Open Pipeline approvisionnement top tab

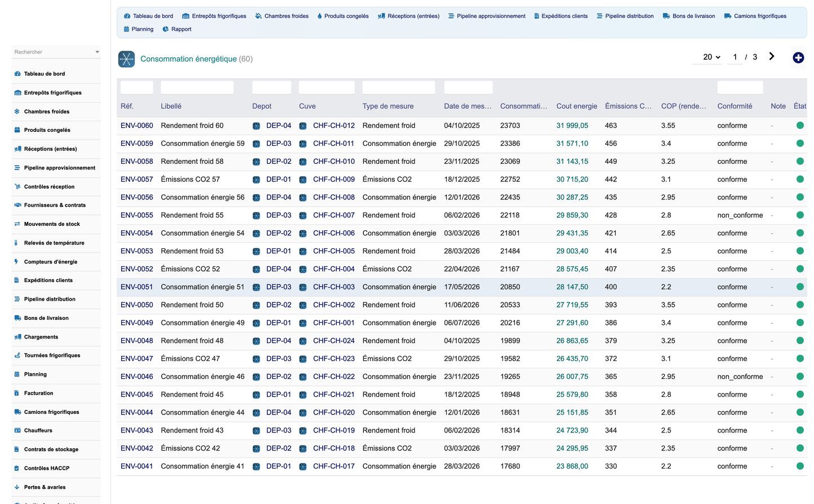pos(487,16)
